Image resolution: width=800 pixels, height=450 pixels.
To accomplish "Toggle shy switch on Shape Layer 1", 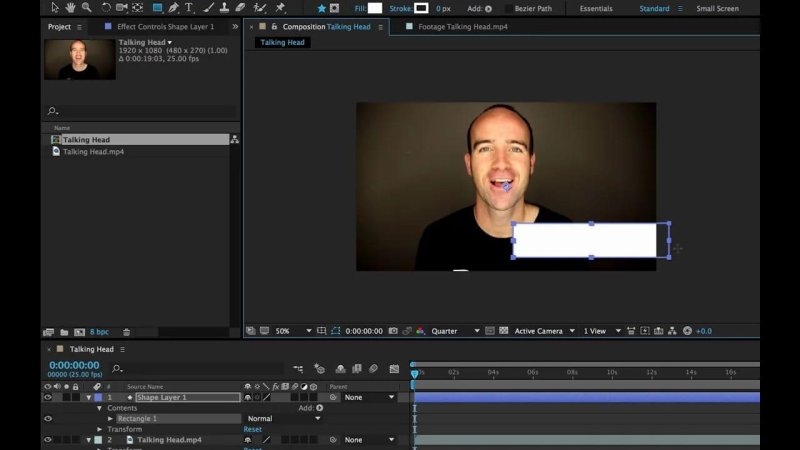I will pos(247,397).
